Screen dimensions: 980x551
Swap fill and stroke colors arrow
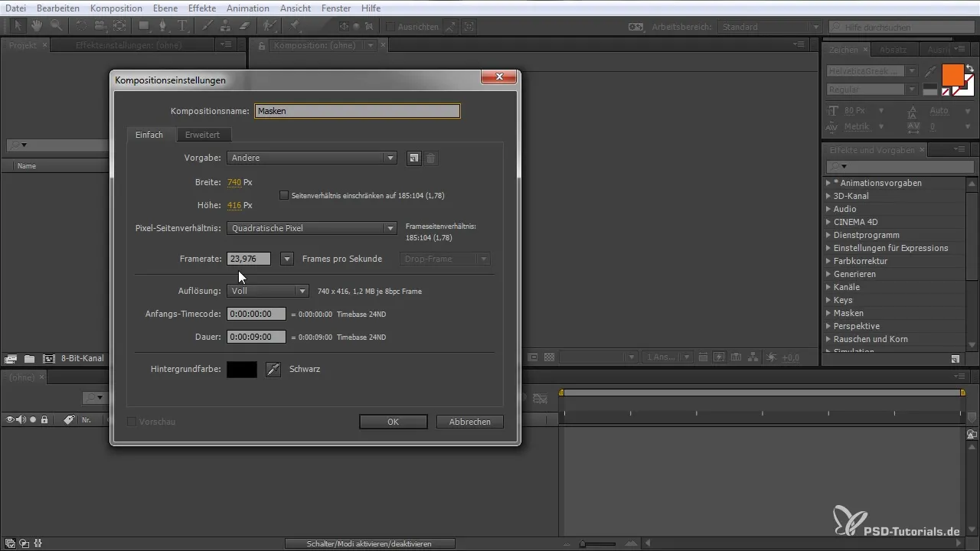pos(970,69)
